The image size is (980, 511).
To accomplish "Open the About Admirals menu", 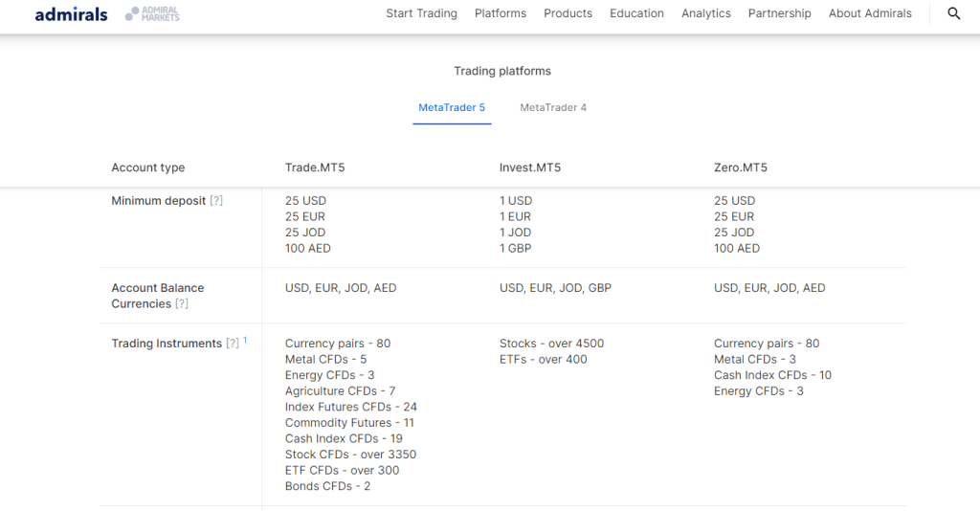I will click(x=870, y=13).
